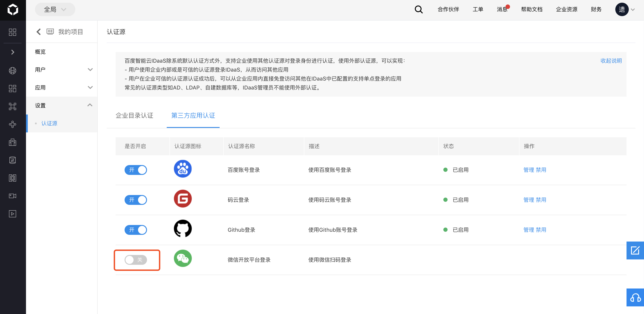This screenshot has height=314, width=644.
Task: Switch to the 企业目录认证 tab
Action: (x=134, y=116)
